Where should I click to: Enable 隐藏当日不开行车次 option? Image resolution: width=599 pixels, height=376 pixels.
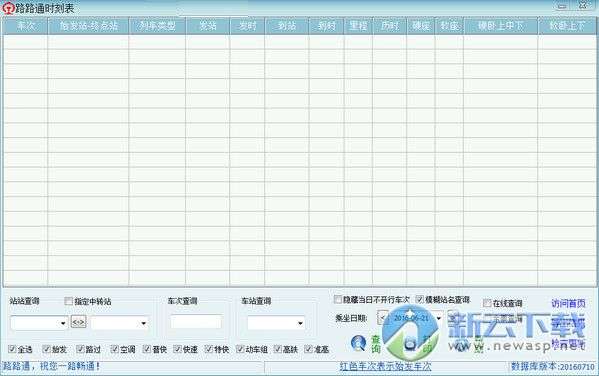tap(338, 299)
